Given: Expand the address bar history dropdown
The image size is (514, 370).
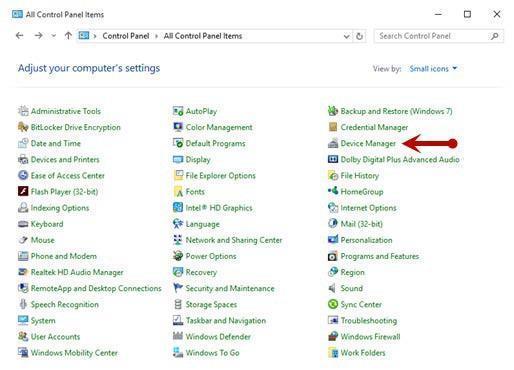Looking at the screenshot, I should [x=347, y=36].
